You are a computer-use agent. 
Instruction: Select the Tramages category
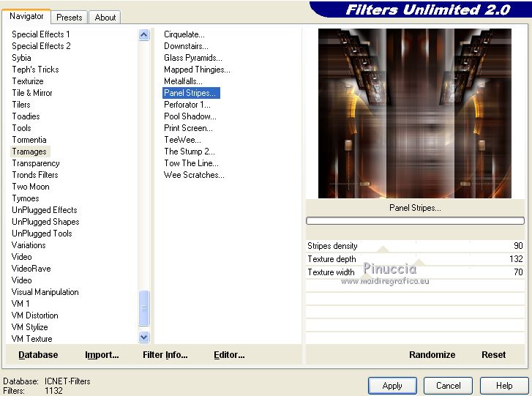click(x=29, y=152)
